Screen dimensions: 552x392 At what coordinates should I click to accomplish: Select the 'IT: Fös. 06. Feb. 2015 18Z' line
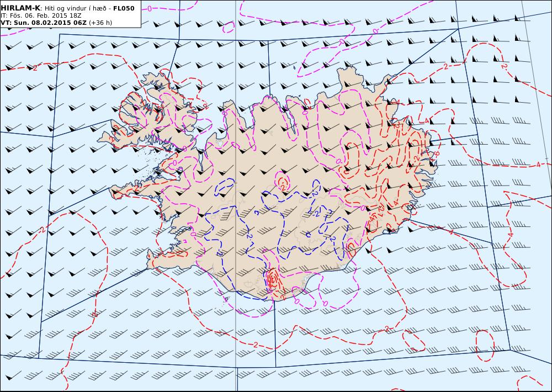coord(41,16)
